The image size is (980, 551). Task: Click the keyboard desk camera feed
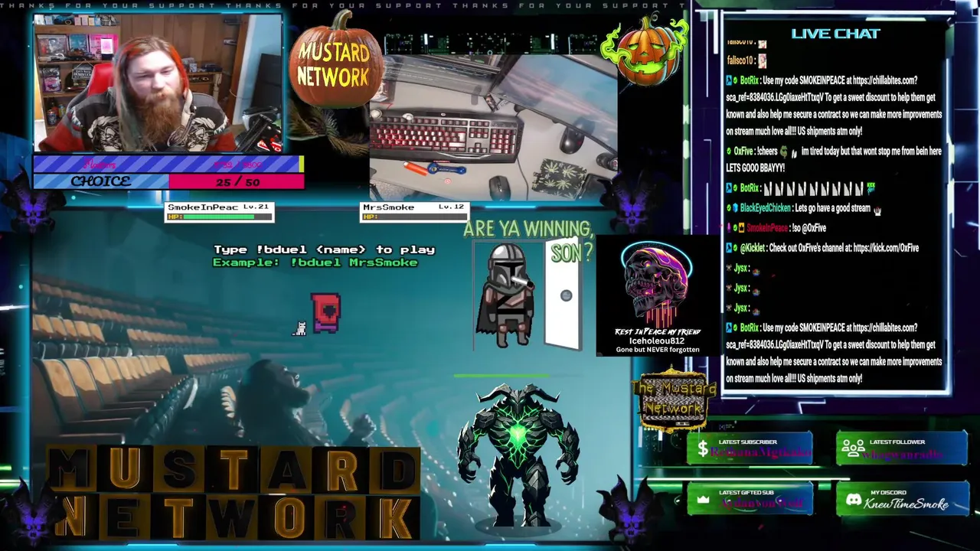493,127
